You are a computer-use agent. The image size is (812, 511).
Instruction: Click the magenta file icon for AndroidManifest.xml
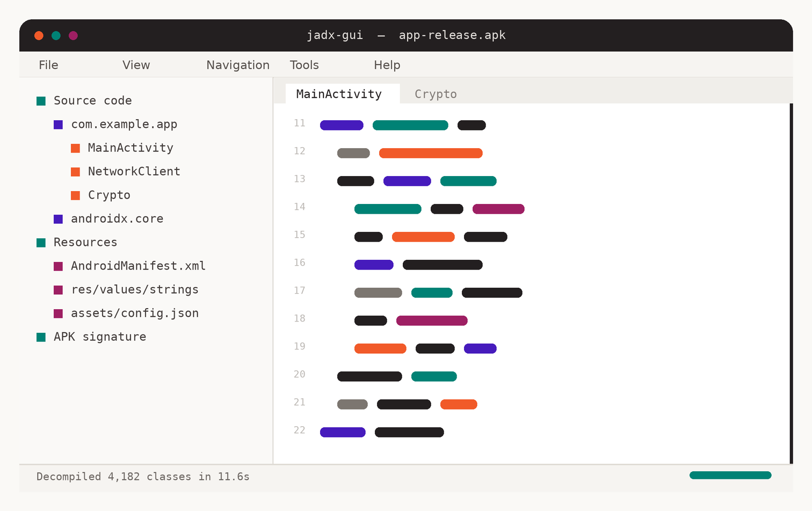[x=58, y=266]
